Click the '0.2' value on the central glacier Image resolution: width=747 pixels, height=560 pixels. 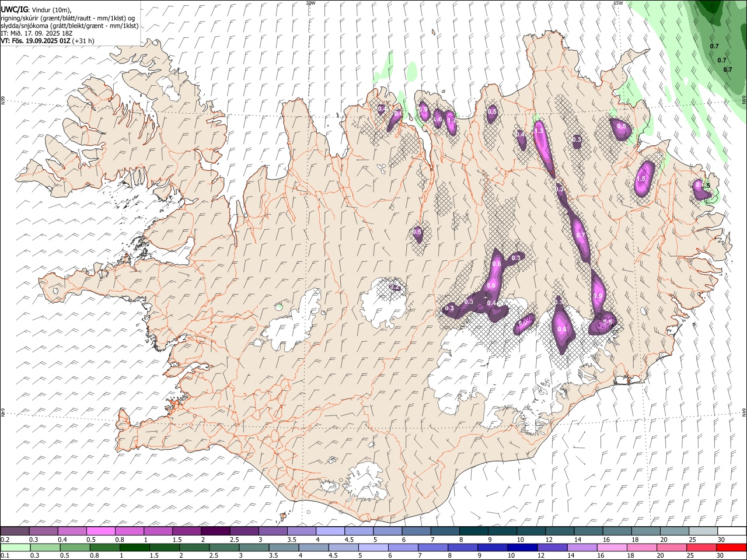[395, 286]
